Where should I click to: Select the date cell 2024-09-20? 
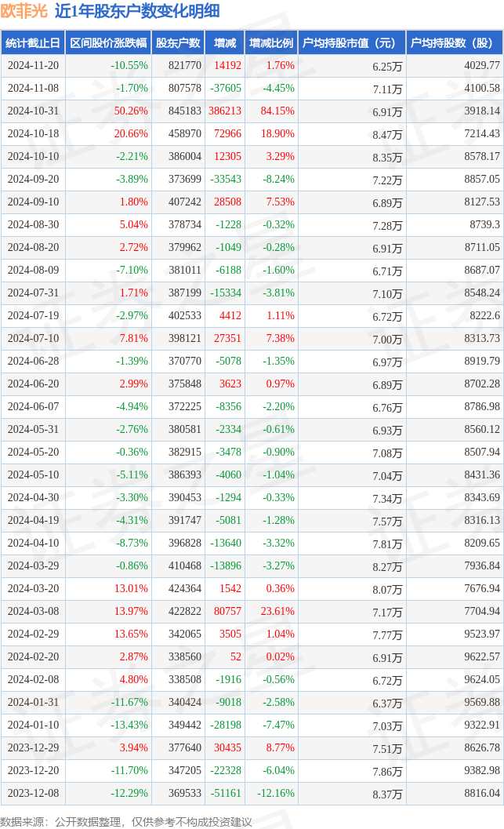(x=33, y=180)
